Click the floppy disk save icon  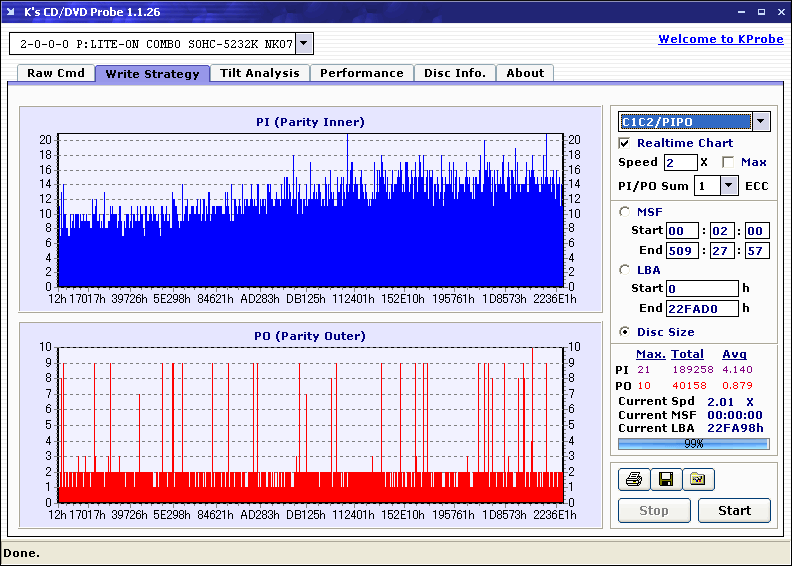coord(665,480)
